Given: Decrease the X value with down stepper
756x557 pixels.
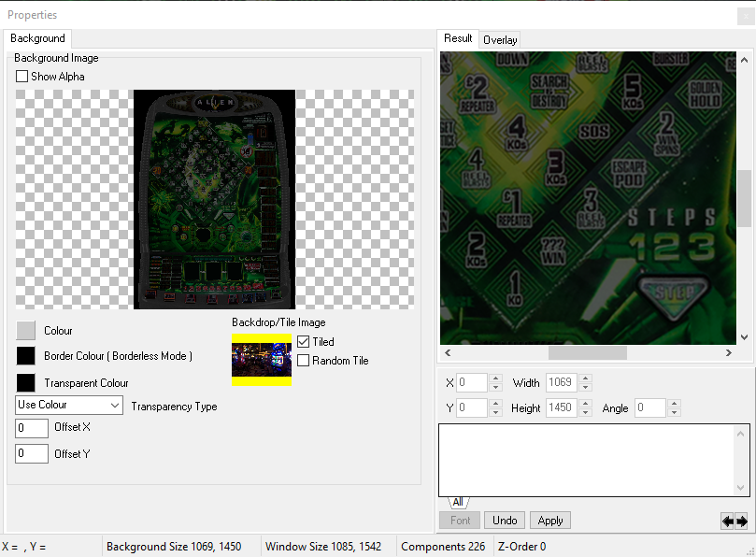Looking at the screenshot, I should [x=495, y=387].
